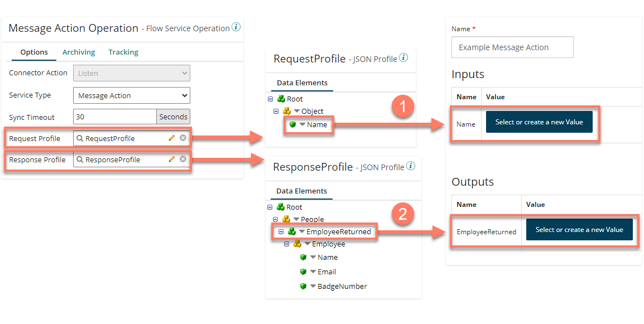Open info icon beside Message Action Operation title
644x324 pixels.
point(236,27)
